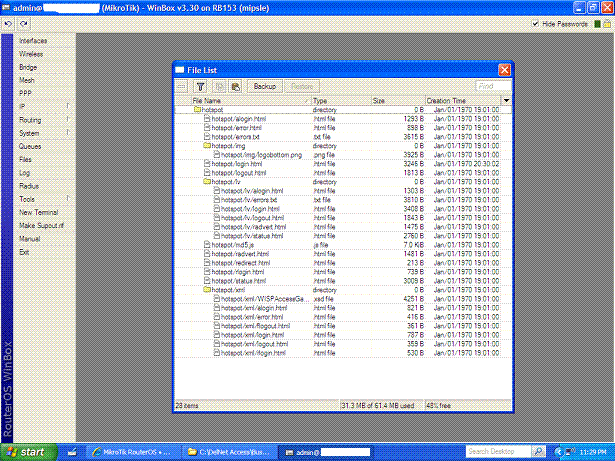This screenshot has height=461, width=615.
Task: Click the Windows start button
Action: click(x=29, y=452)
